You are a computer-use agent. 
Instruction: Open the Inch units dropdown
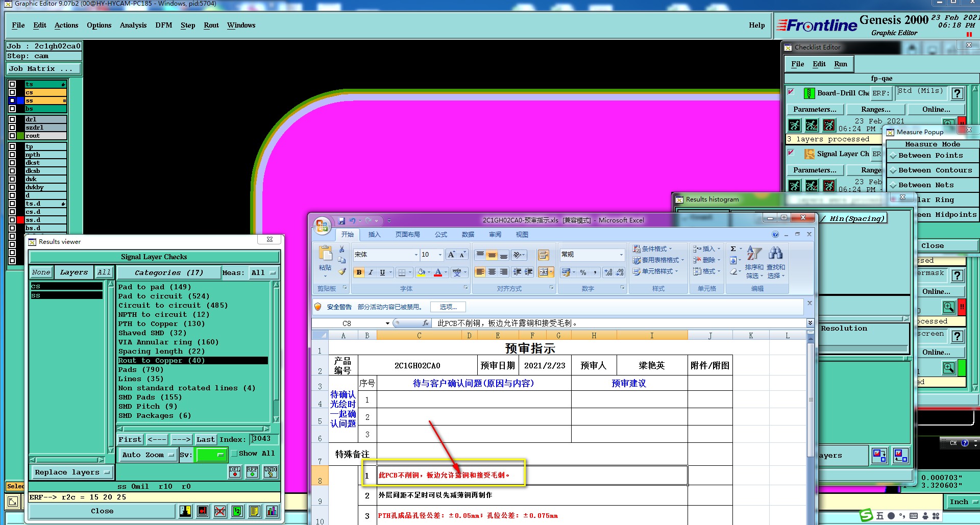pyautogui.click(x=963, y=502)
